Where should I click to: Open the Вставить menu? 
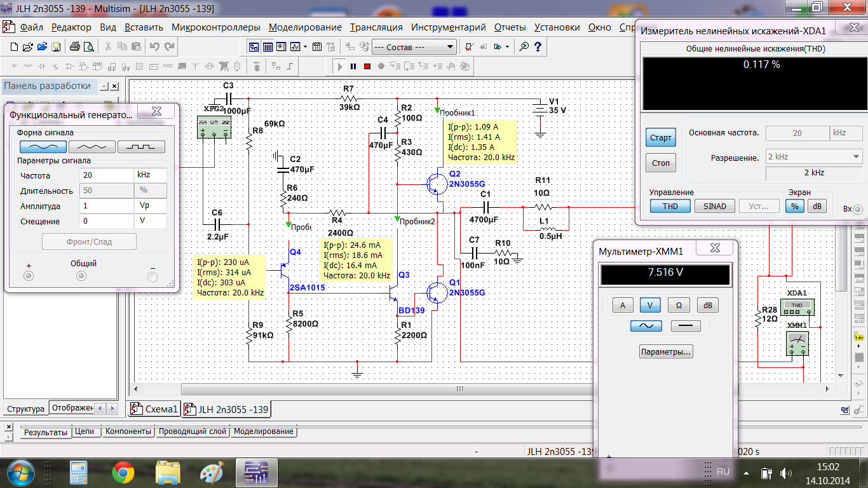pyautogui.click(x=144, y=27)
